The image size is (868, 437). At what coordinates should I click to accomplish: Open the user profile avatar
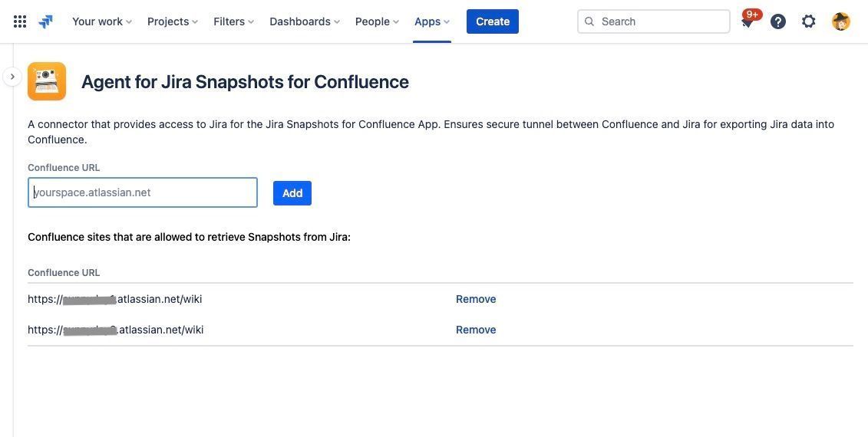[841, 21]
